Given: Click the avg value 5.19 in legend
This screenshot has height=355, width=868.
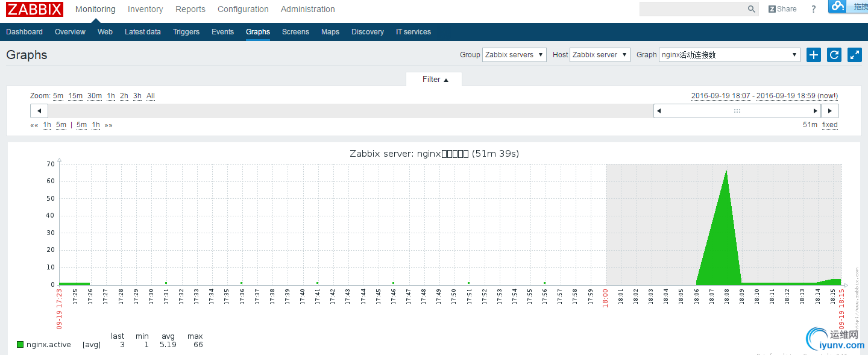Looking at the screenshot, I should (x=168, y=345).
